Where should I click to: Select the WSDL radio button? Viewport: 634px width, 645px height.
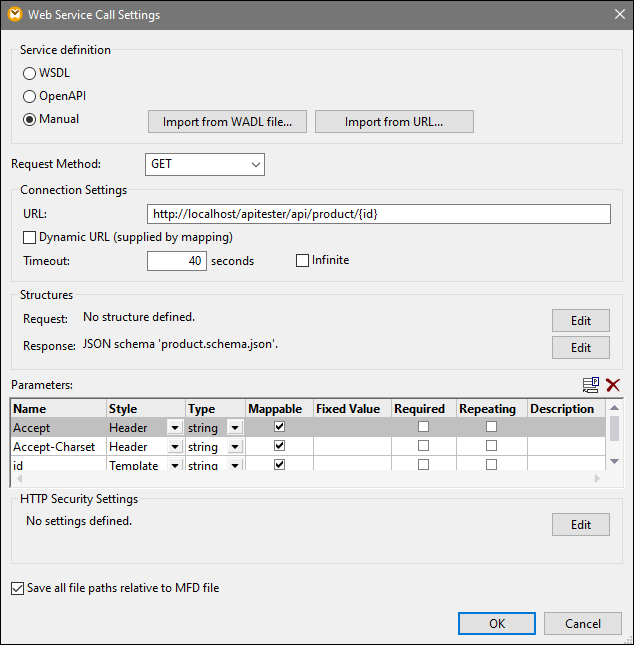[x=30, y=74]
